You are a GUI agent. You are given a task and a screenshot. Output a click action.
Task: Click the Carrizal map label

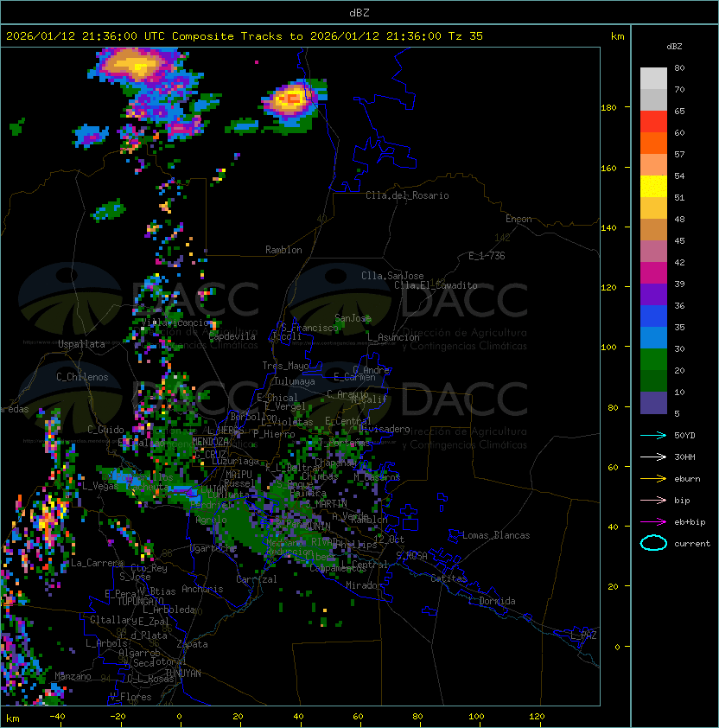point(256,579)
